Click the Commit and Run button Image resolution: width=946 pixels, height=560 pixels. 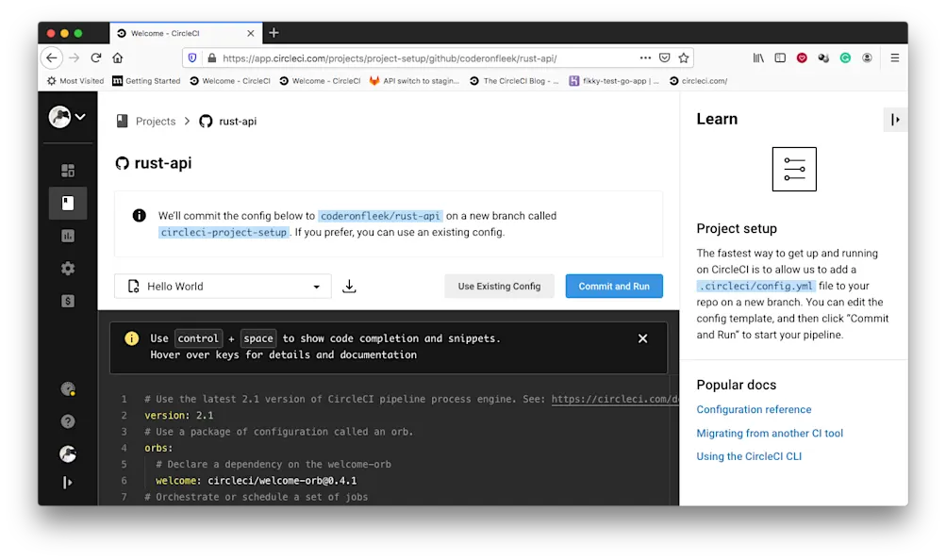[614, 286]
